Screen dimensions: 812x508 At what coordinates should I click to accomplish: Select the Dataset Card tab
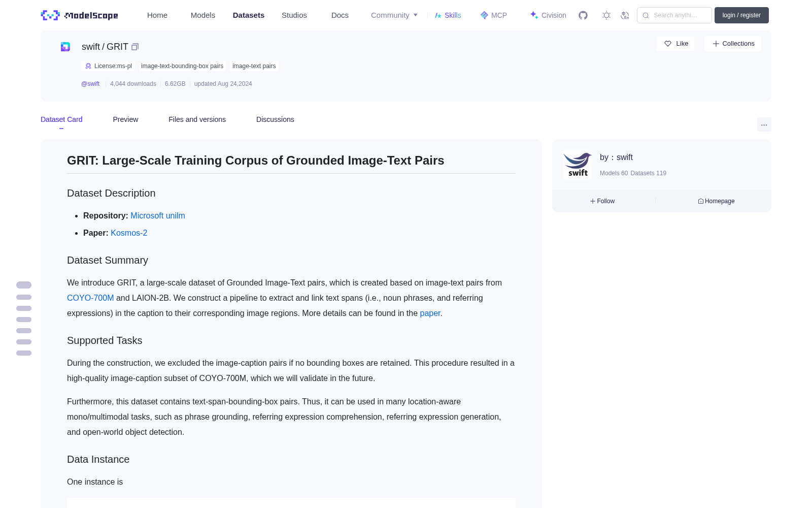coord(61,119)
